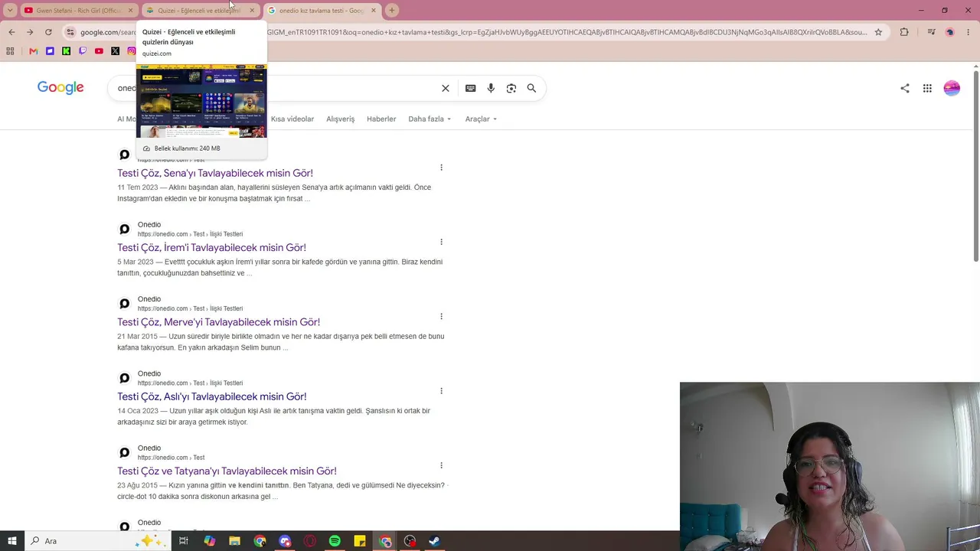
Task: Open Task View on the taskbar
Action: (x=184, y=541)
